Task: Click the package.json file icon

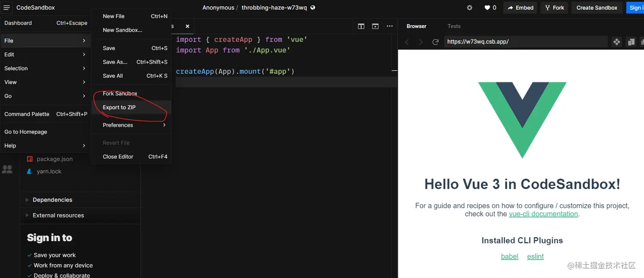Action: 30,159
